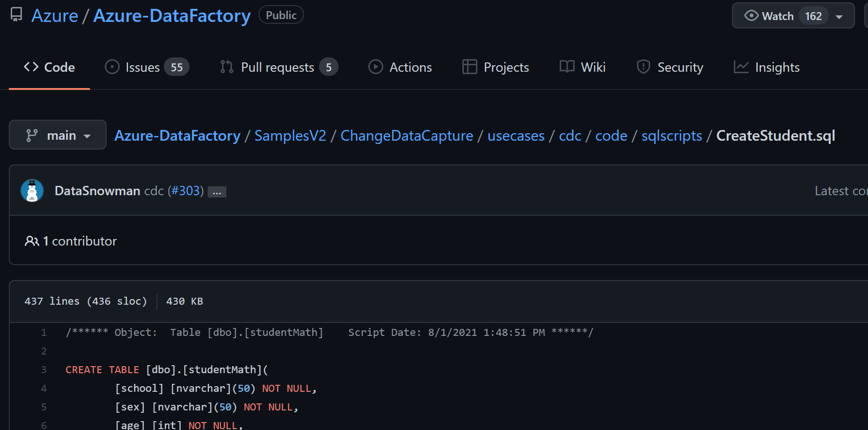The height and width of the screenshot is (430, 868).
Task: Select the Code tab
Action: click(x=49, y=67)
